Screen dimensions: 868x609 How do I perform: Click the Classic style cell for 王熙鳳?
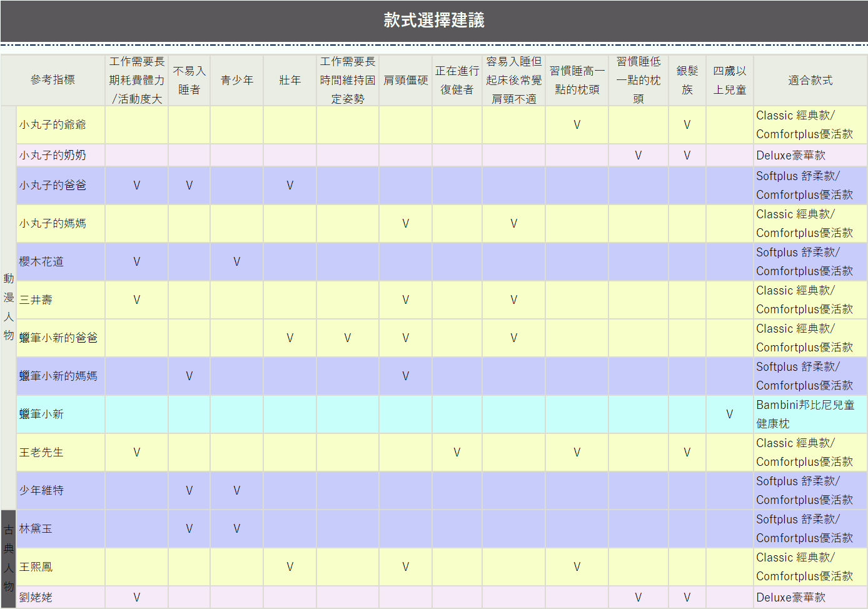810,566
